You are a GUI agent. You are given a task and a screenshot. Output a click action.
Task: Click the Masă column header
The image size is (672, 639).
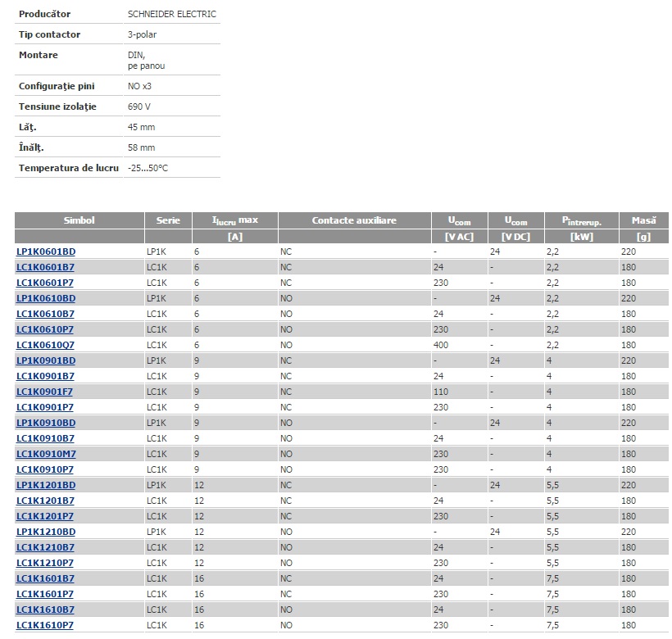[x=643, y=220]
